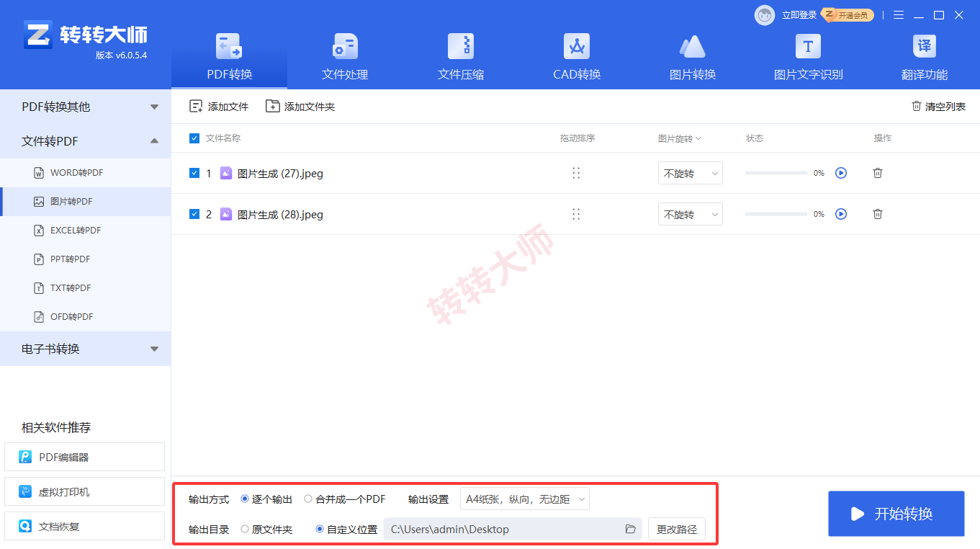
Task: Click 添加文件 button
Action: click(x=219, y=107)
